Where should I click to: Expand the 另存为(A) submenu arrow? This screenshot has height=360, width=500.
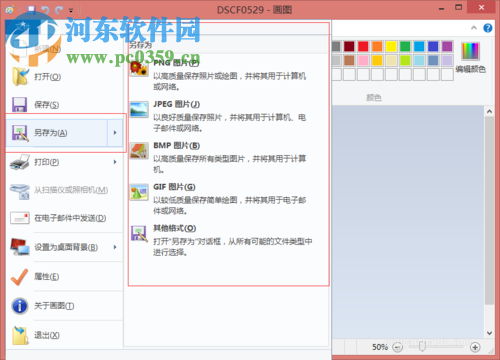[115, 133]
